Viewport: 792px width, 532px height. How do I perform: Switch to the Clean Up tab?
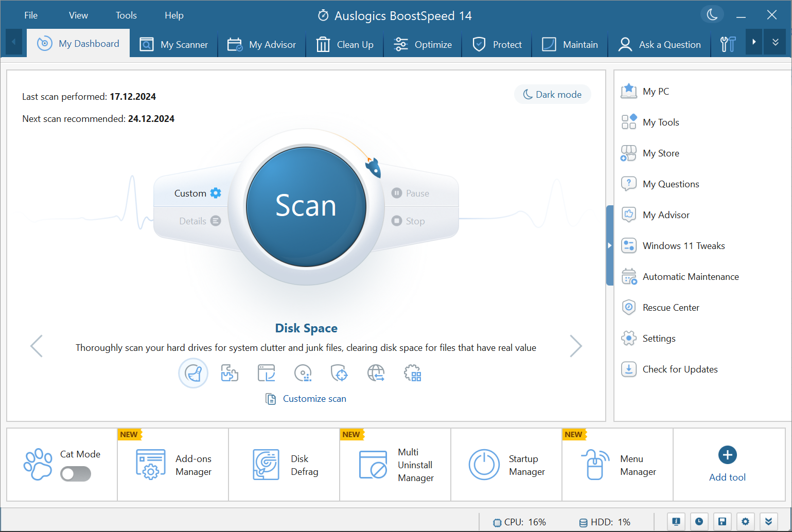pos(345,45)
